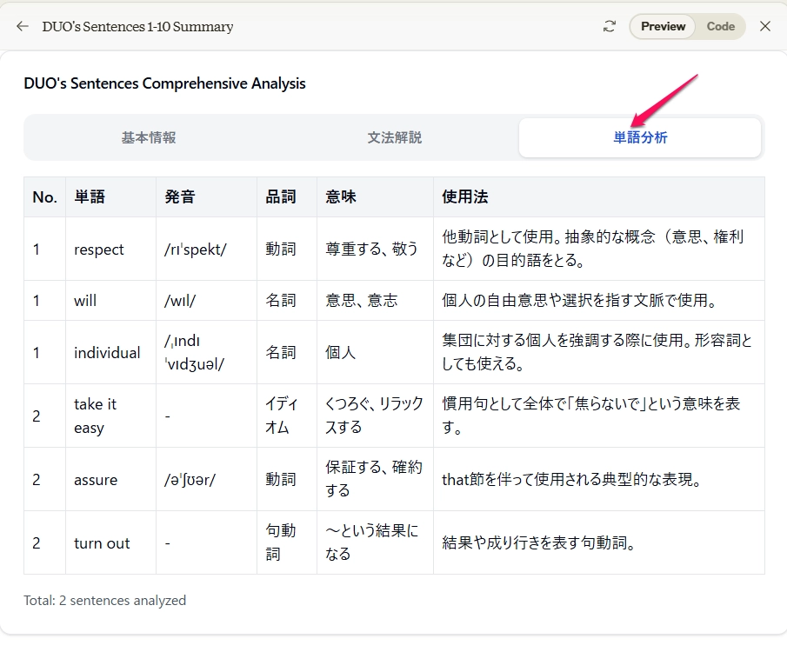
Task: Click the '動詞' cell in the assure row
Action: 281,480
